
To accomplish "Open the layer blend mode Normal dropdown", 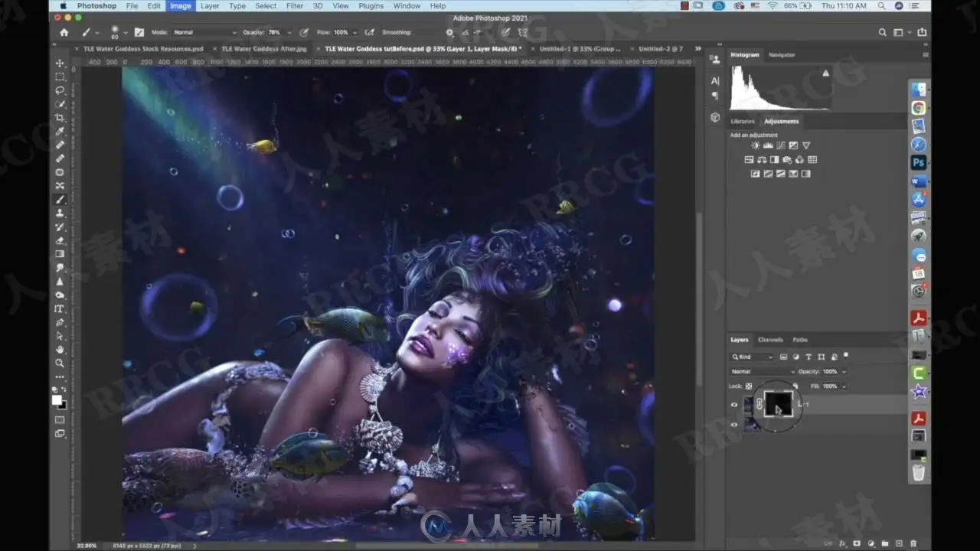I will tap(763, 372).
